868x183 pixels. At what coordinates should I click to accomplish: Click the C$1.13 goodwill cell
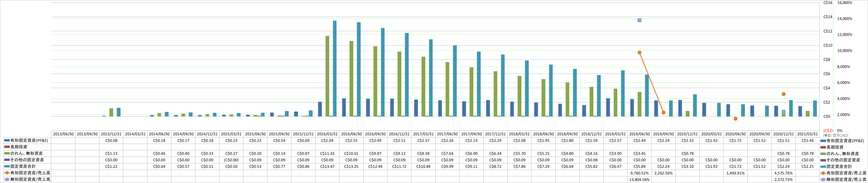coord(111,153)
